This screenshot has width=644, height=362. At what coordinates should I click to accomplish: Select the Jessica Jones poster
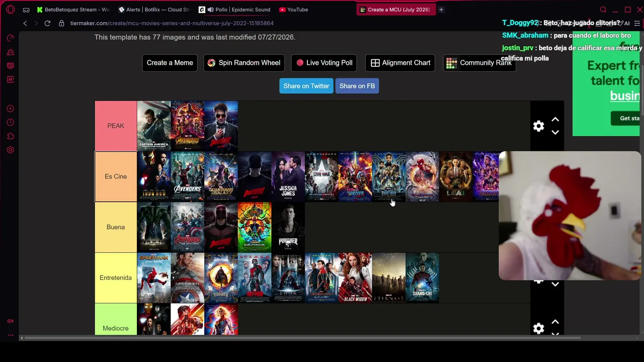(288, 176)
